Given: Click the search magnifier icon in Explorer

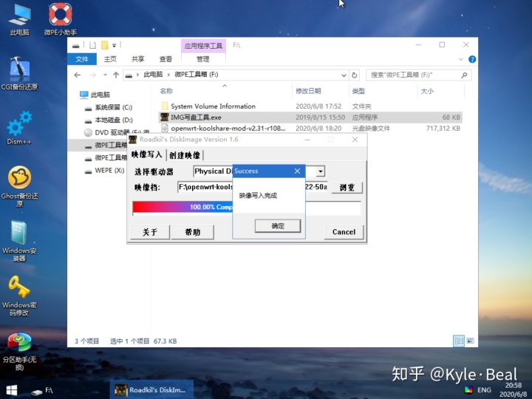Looking at the screenshot, I should [464, 75].
